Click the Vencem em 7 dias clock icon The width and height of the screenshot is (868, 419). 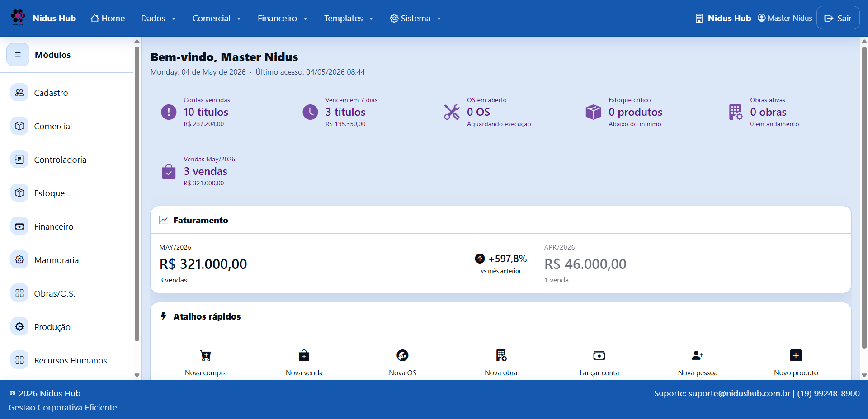(x=310, y=112)
